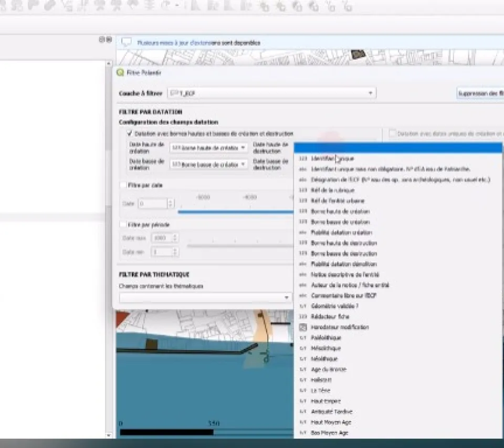
Task: Choose Borne basse de destruction in list
Action: [x=398, y=253]
